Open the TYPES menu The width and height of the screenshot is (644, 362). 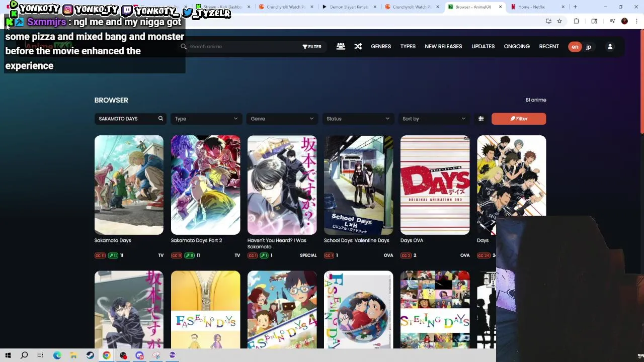pyautogui.click(x=408, y=46)
